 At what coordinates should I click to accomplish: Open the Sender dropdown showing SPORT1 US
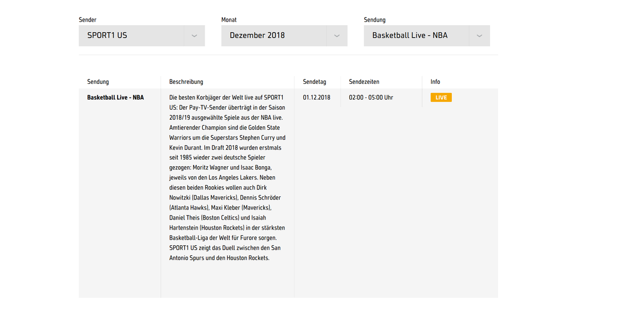click(141, 36)
